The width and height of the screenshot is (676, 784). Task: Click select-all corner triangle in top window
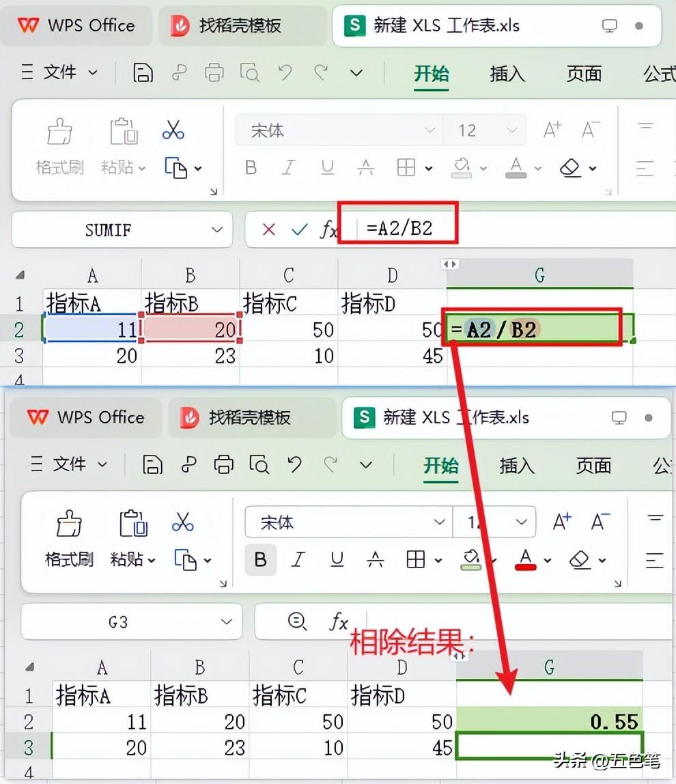coord(20,275)
